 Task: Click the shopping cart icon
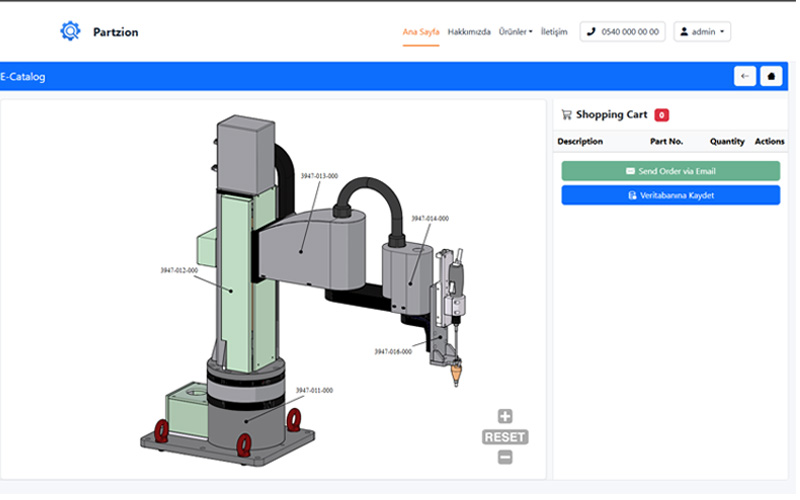pyautogui.click(x=567, y=115)
